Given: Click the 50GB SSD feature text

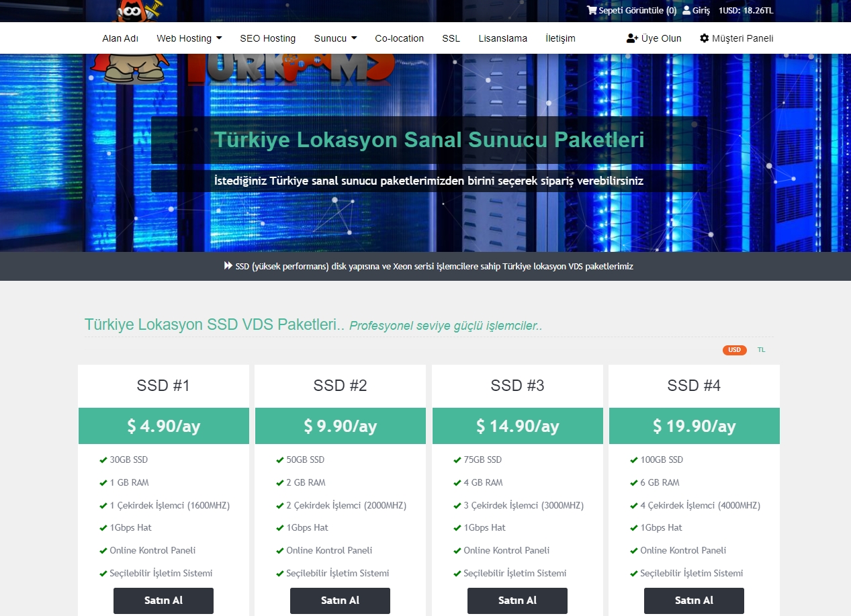Looking at the screenshot, I should [x=305, y=460].
